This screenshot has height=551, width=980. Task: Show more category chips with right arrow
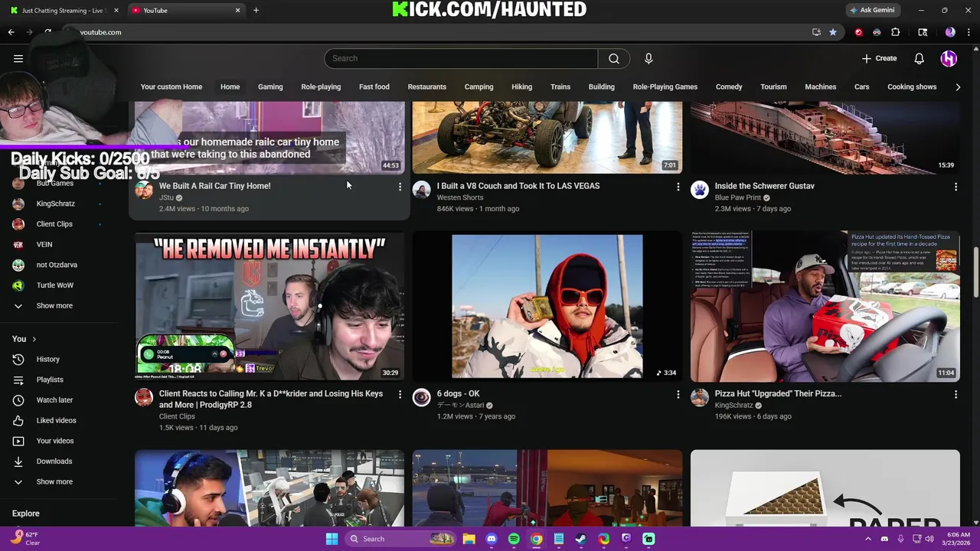coord(958,86)
